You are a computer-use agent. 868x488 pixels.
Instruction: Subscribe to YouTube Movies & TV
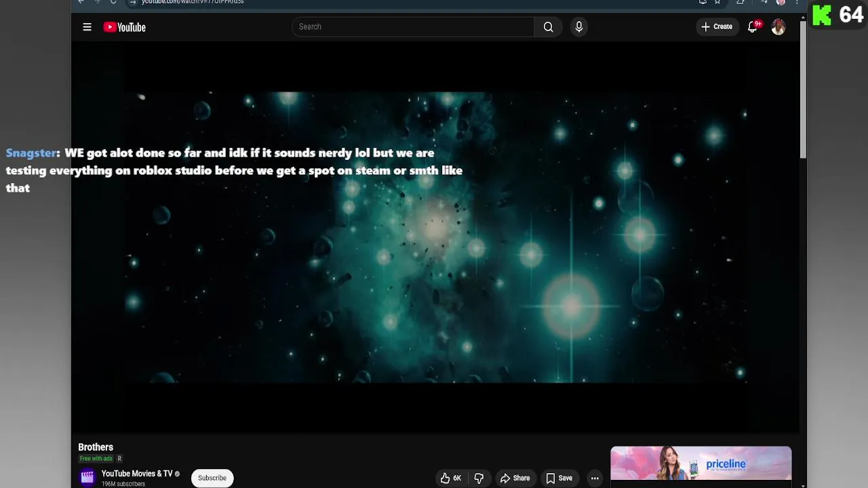tap(212, 478)
